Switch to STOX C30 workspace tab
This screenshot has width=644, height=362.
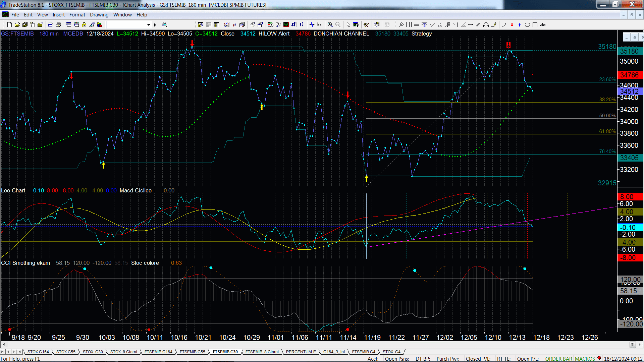click(x=93, y=352)
